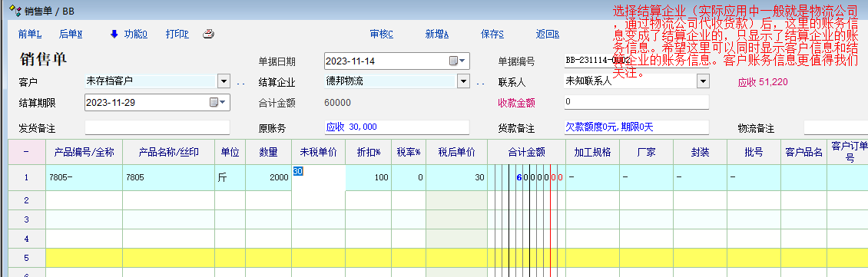The width and height of the screenshot is (868, 277).
Task: Click 返回 to go back
Action: 548,35
